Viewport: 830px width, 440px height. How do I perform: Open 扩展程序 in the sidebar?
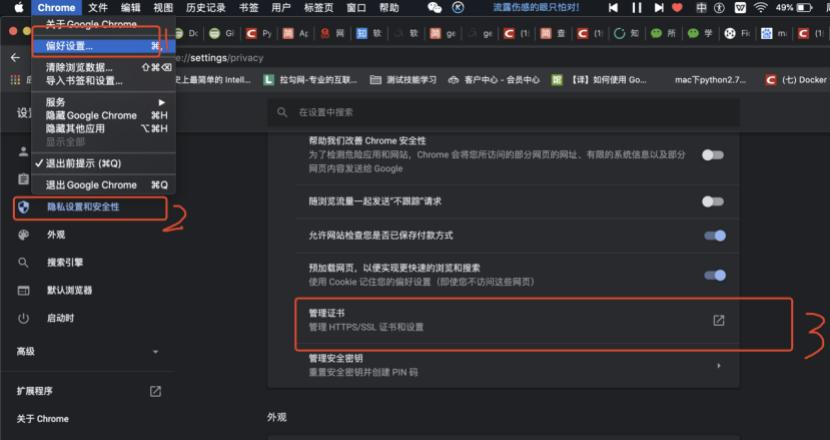35,391
